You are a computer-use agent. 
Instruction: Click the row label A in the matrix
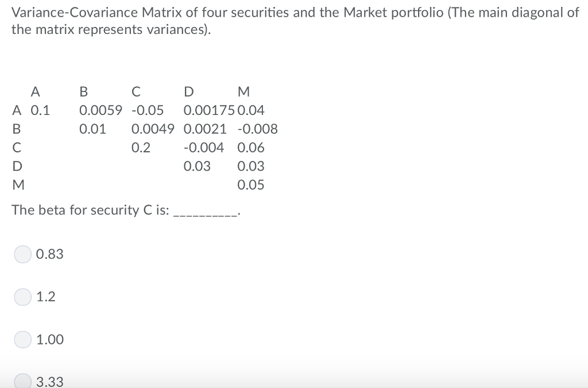tap(17, 110)
